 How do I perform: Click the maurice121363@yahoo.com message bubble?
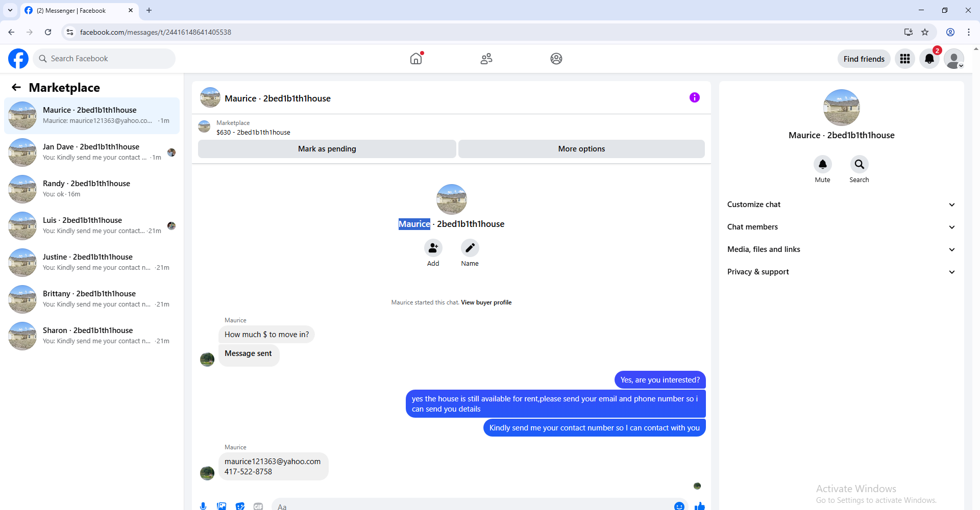(x=273, y=467)
